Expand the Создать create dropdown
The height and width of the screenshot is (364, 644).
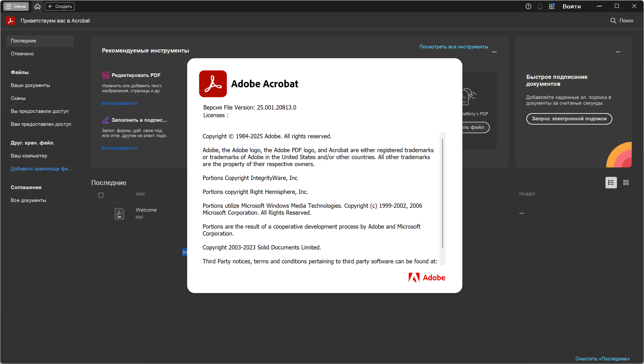pos(60,6)
